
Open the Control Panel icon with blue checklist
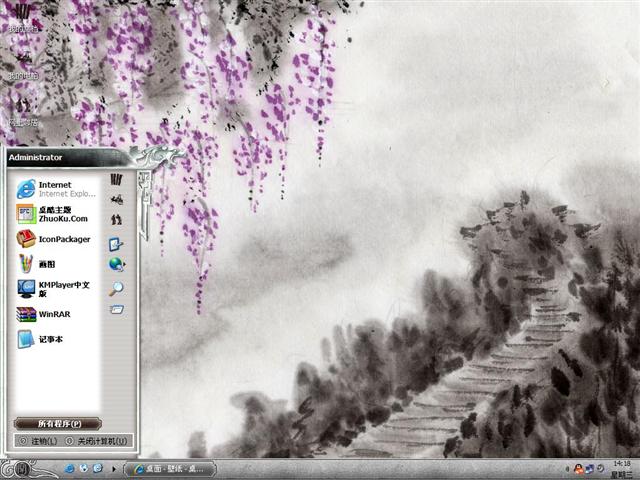[116, 244]
